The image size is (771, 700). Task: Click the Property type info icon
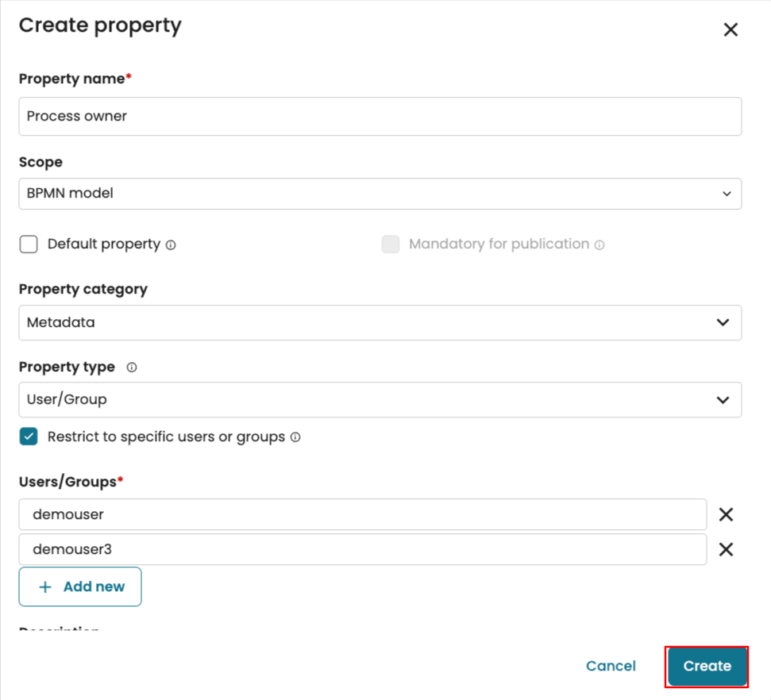pos(132,367)
